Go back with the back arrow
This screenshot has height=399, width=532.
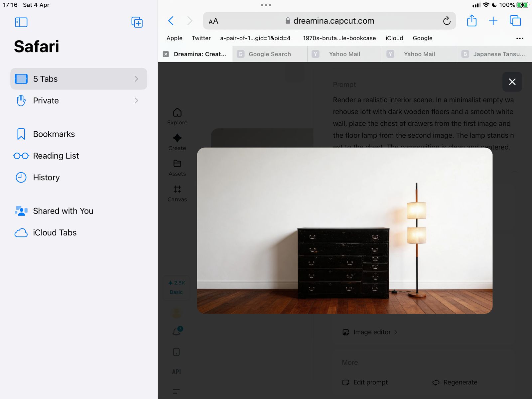coord(171,21)
